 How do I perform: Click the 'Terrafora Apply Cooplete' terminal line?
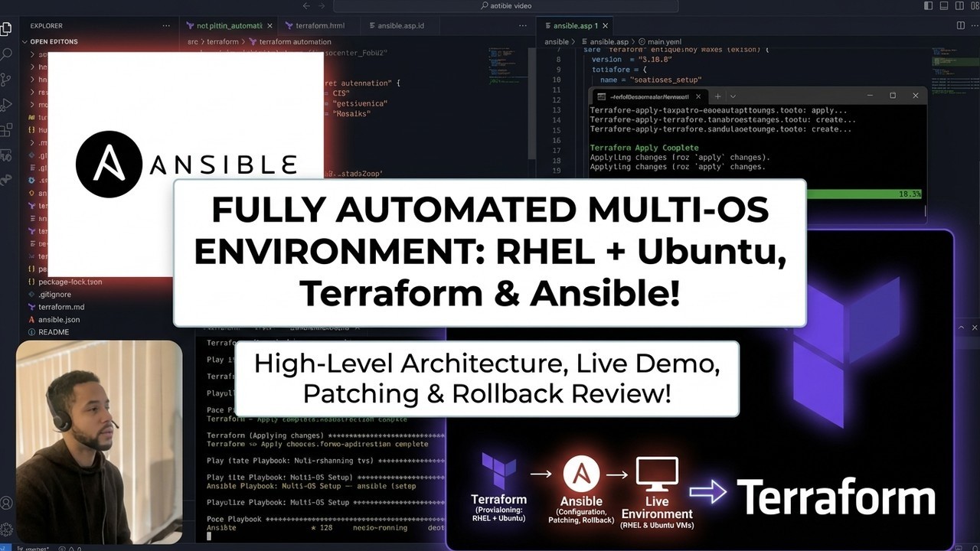(644, 148)
